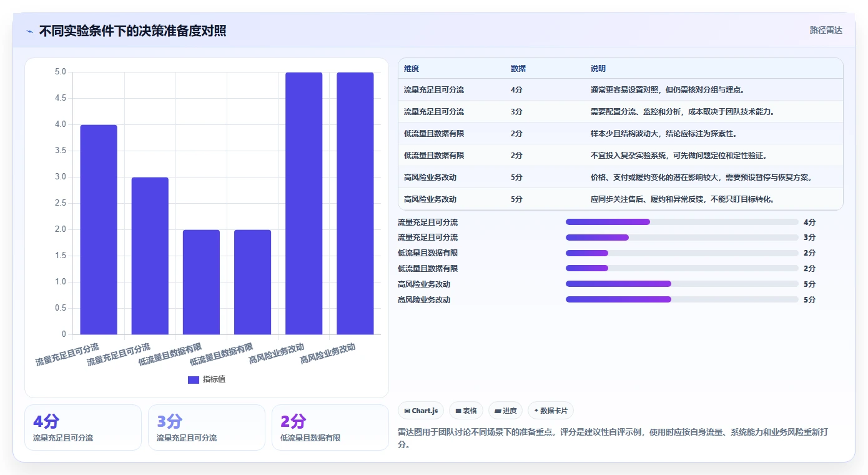Click the chart bar reaching 3.0
Viewport: 868px width, 475px height.
pos(150,256)
